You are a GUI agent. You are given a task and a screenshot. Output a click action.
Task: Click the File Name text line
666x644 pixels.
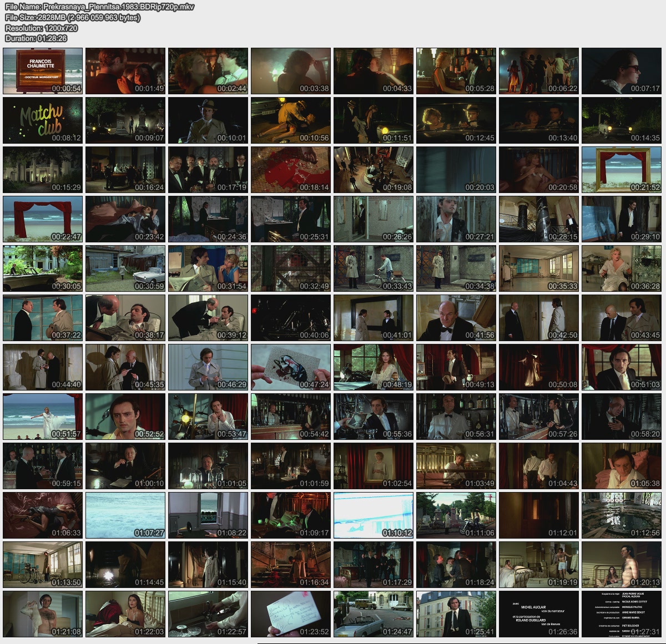coord(100,7)
